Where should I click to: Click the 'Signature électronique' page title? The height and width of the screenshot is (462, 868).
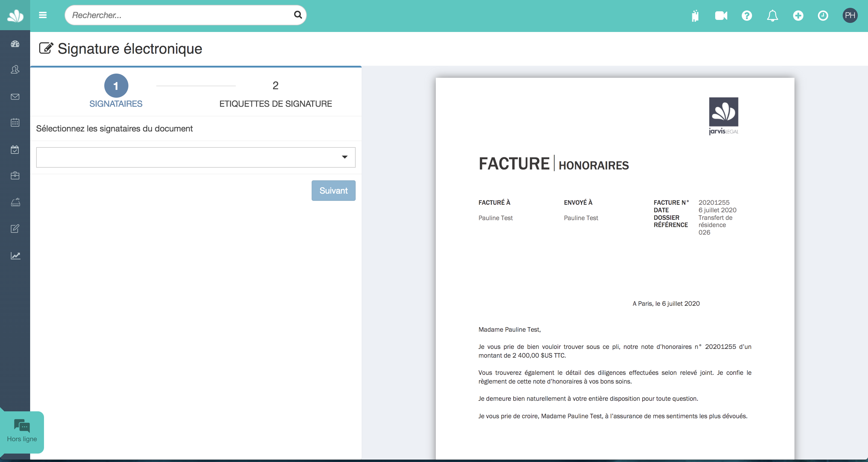[x=130, y=49]
